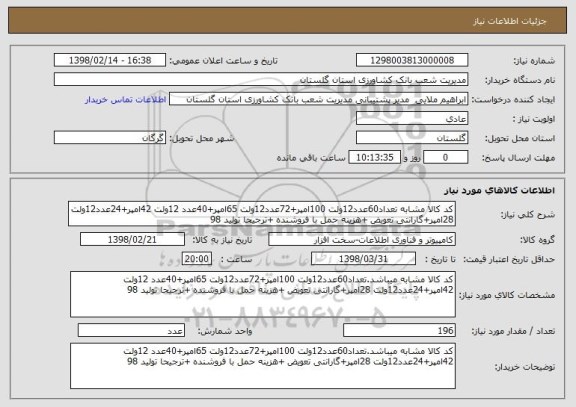Click the واحد شمارش label
This screenshot has height=407, width=576.
[225, 331]
